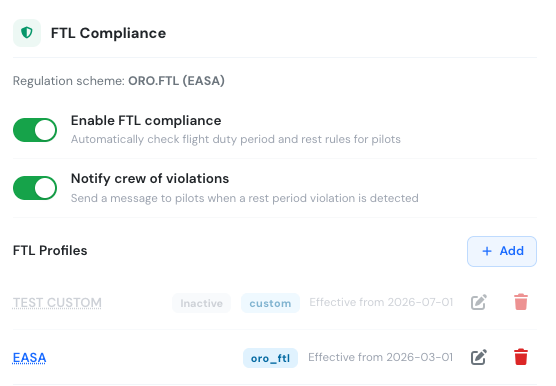Select Effective from 2026-03-01 text
This screenshot has height=386, width=556.
380,357
